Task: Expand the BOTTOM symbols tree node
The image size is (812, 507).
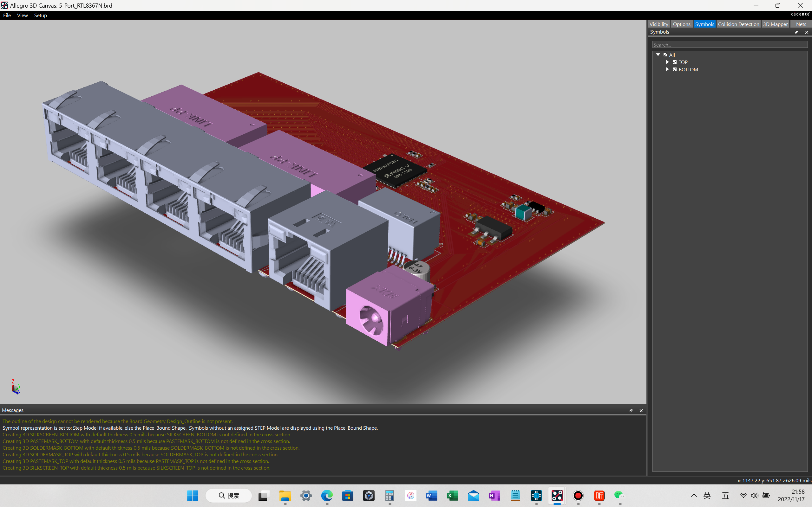Action: coord(667,69)
